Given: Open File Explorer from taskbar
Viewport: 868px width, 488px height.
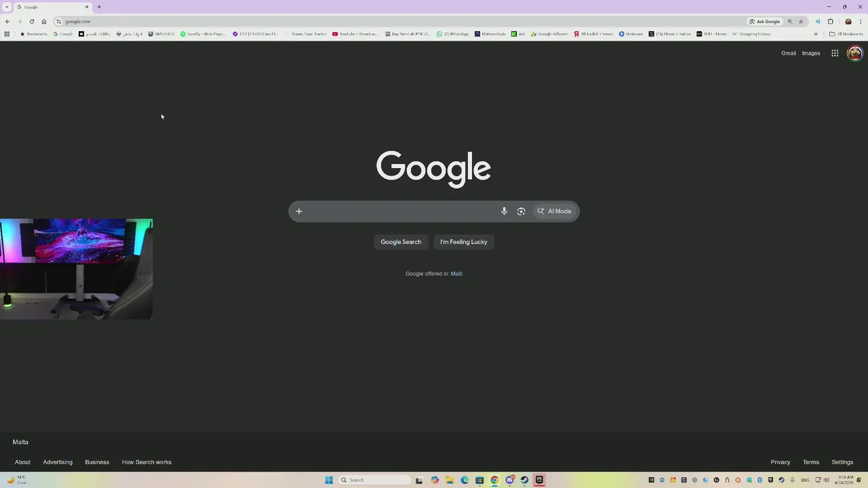Looking at the screenshot, I should 450,480.
